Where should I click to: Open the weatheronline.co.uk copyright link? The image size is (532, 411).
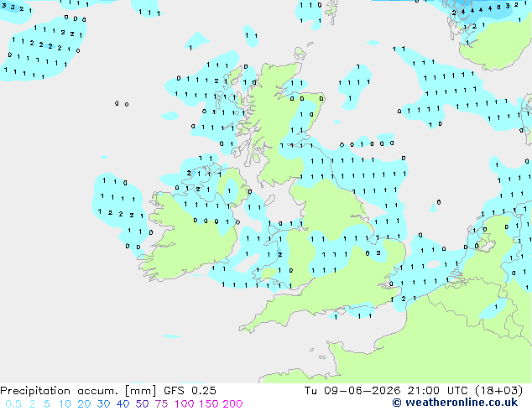point(456,403)
